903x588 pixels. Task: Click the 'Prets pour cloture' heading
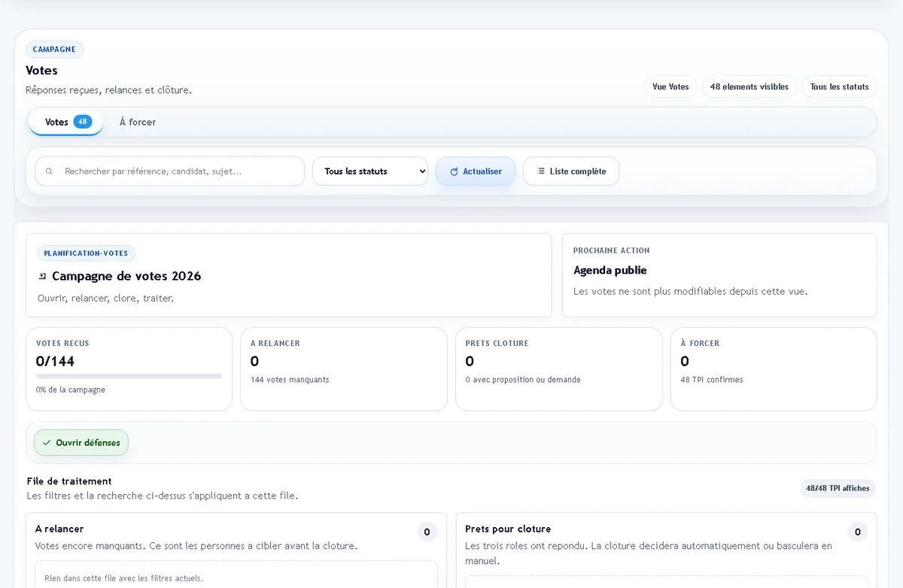click(x=508, y=529)
